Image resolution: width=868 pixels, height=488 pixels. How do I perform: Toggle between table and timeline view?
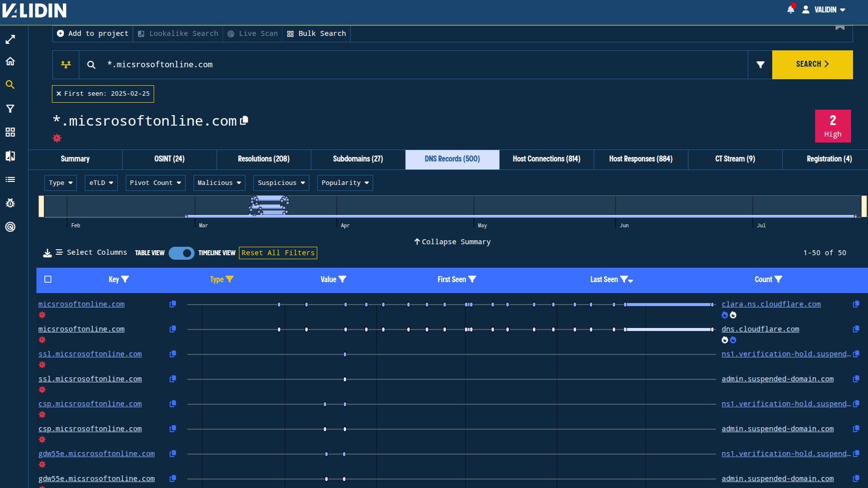(x=182, y=253)
